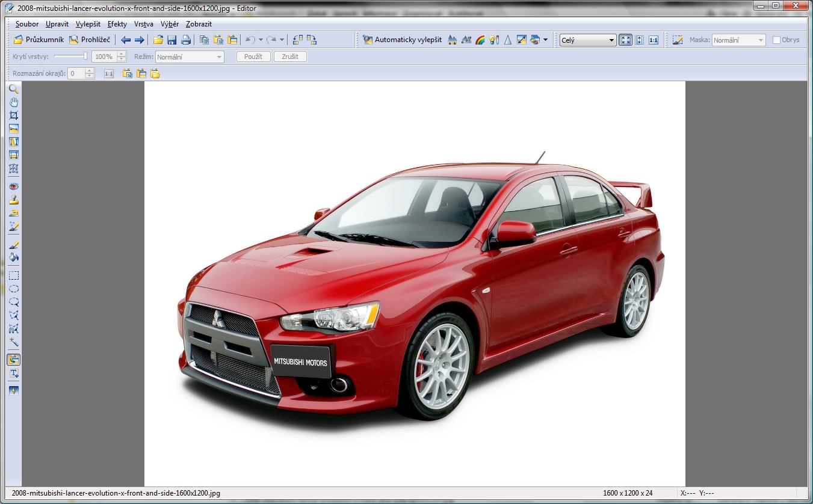Expand the Redo history dropdown arrow
813x504 pixels.
(x=282, y=40)
